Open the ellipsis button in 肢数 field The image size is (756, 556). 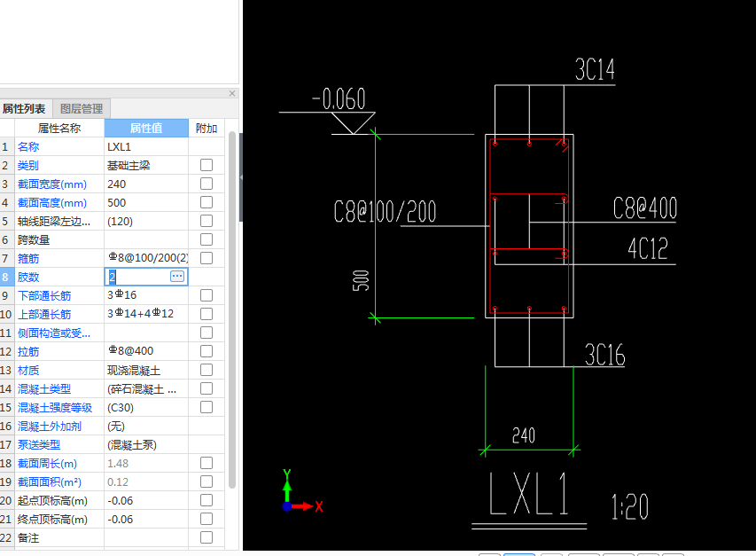click(177, 277)
